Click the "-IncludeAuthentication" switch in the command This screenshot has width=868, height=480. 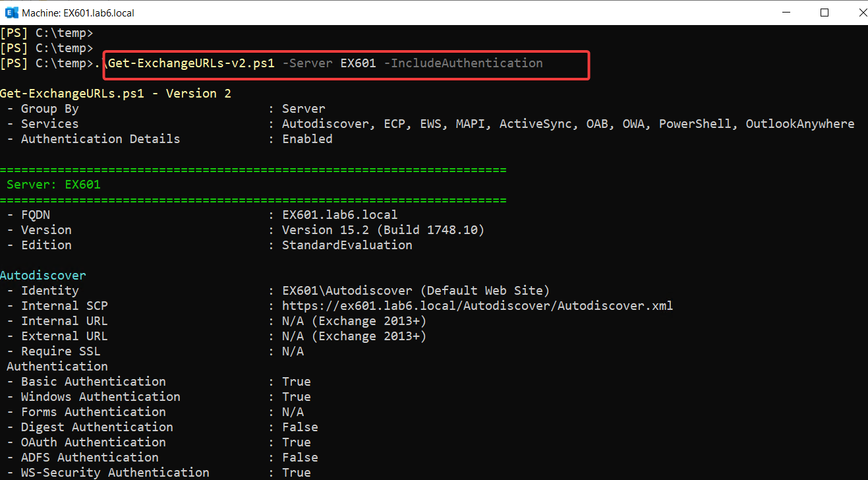point(463,63)
